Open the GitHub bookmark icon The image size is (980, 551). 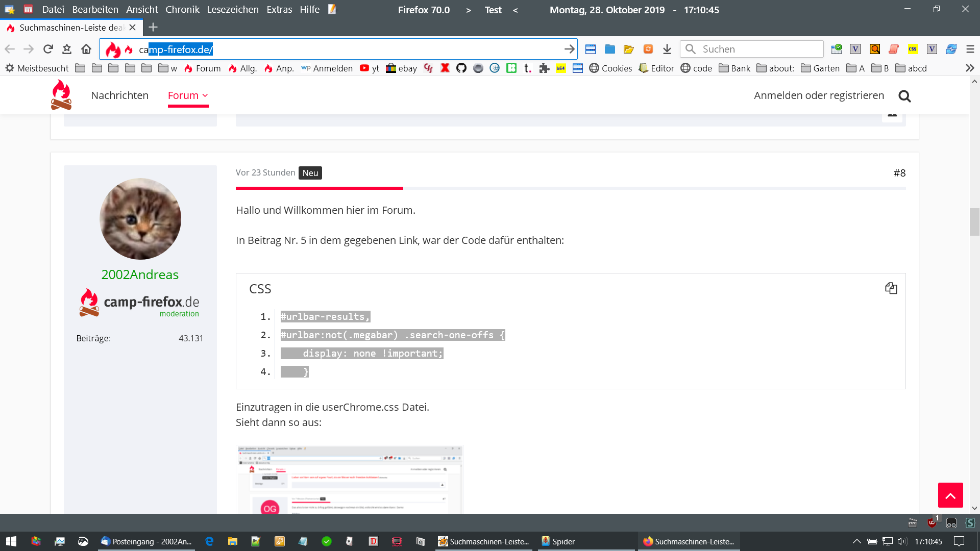(x=461, y=68)
